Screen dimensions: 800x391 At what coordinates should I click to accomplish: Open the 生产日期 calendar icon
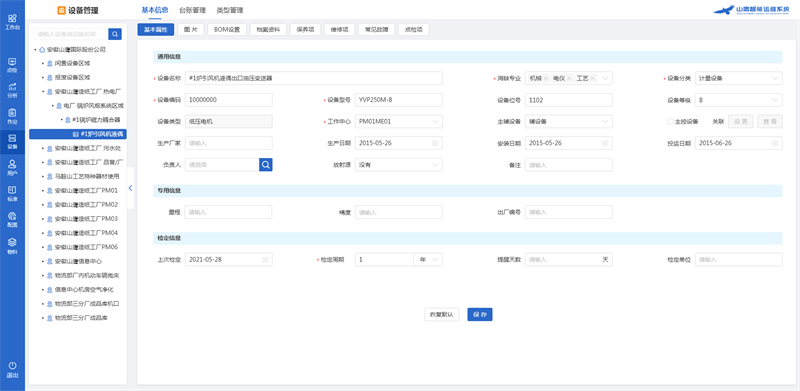click(435, 143)
